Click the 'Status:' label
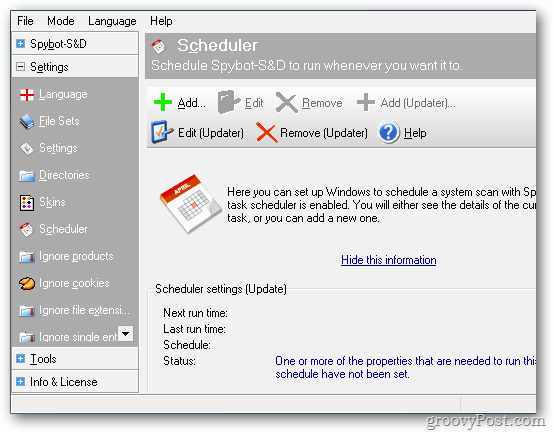 [179, 361]
